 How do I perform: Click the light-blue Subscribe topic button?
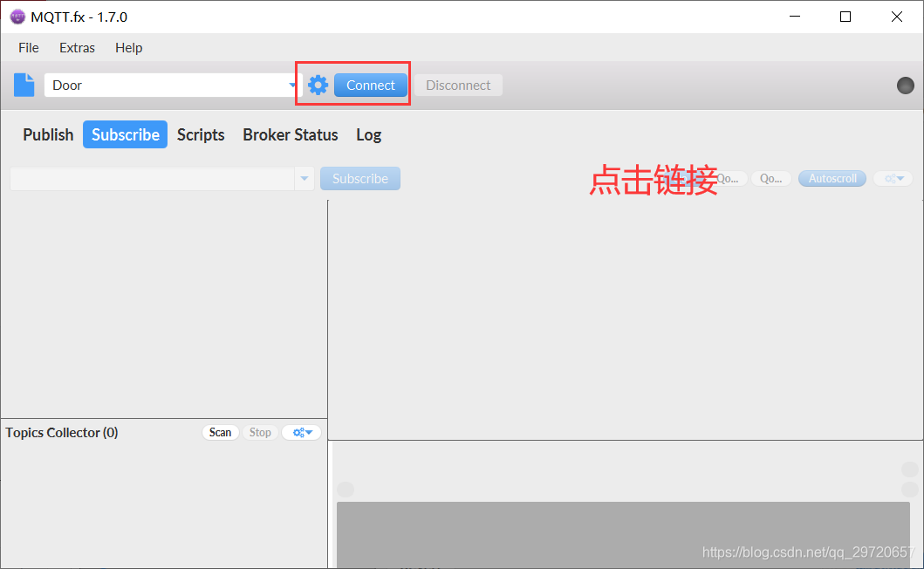pyautogui.click(x=360, y=179)
